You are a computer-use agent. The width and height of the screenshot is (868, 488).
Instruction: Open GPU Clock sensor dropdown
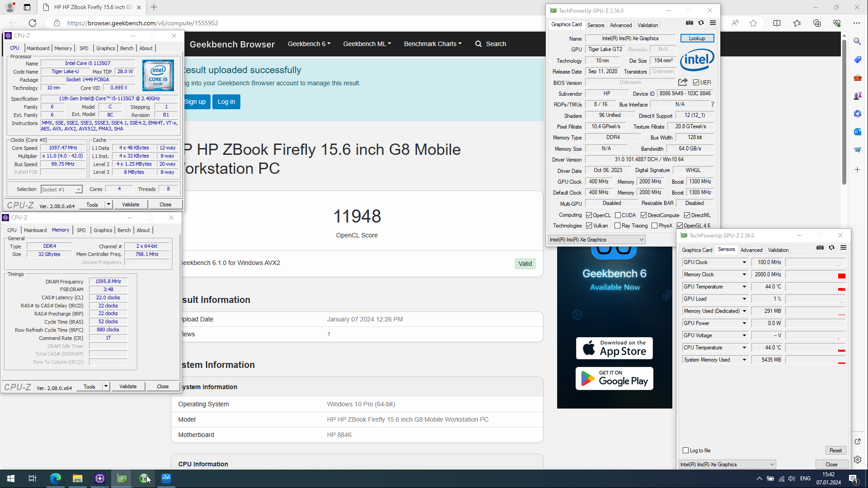[744, 262]
